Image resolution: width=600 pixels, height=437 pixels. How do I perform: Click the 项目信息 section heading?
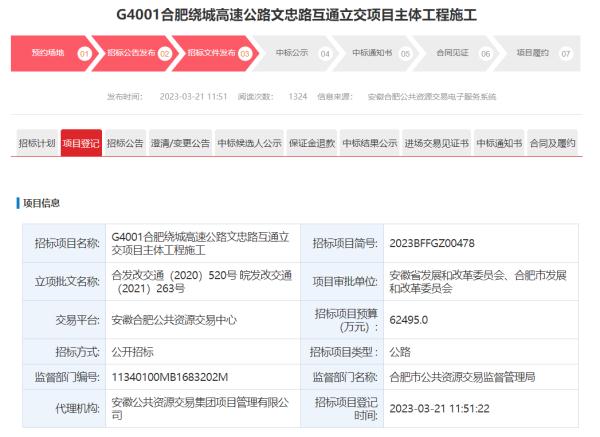[41, 203]
